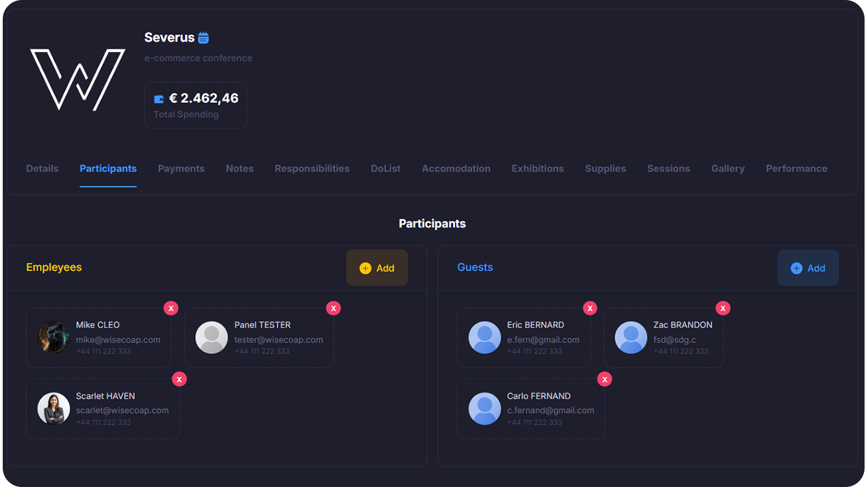Open the Gallery tab
868x487 pixels.
(x=728, y=168)
